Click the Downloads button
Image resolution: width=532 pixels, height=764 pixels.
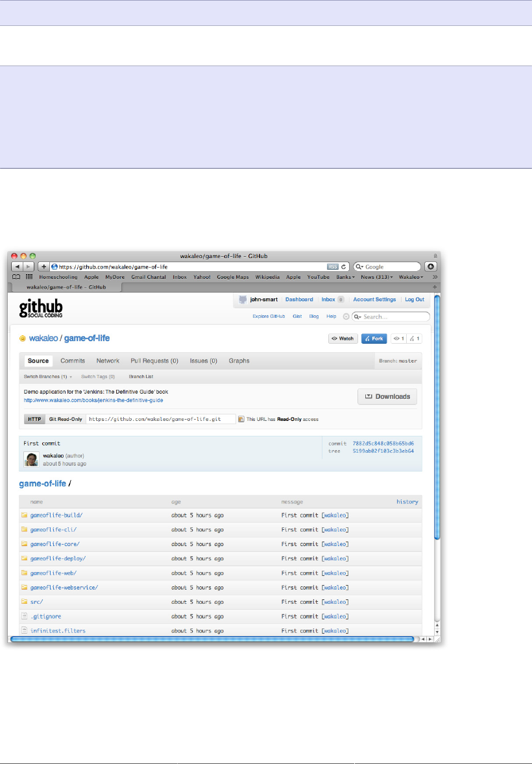click(387, 397)
